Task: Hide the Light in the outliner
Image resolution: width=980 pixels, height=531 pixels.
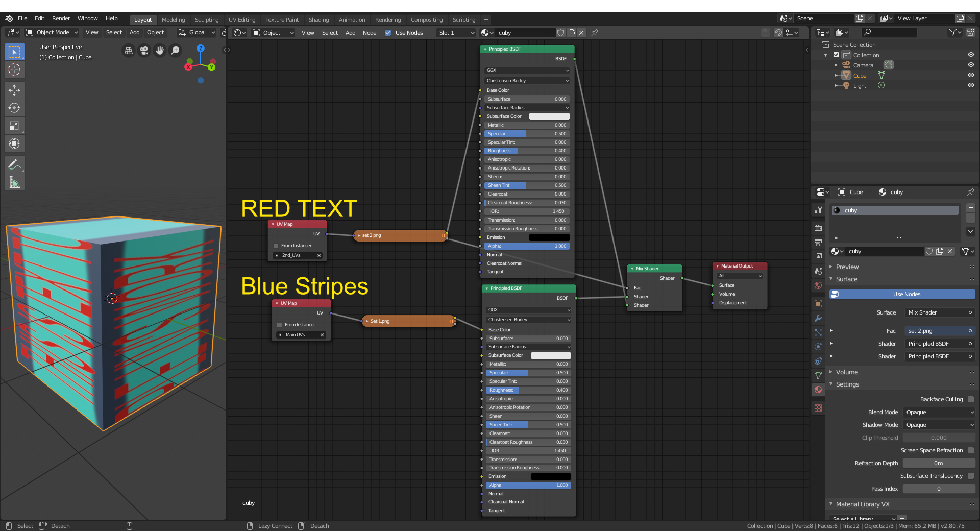Action: coord(971,85)
